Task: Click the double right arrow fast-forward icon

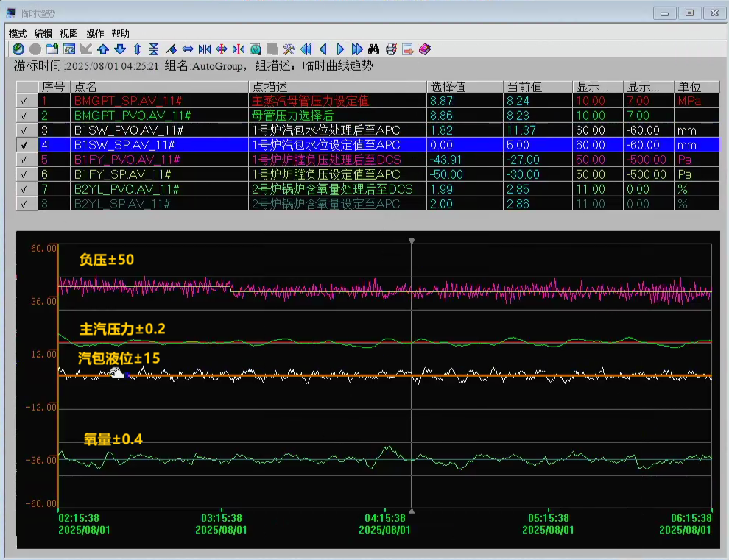Action: point(357,49)
